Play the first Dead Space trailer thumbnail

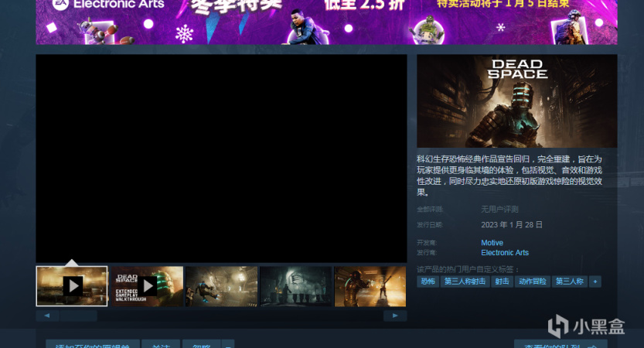pyautogui.click(x=72, y=286)
